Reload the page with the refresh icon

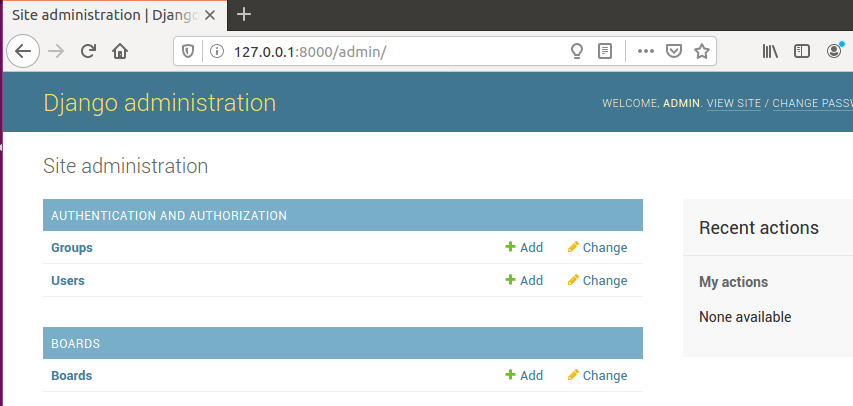(88, 52)
